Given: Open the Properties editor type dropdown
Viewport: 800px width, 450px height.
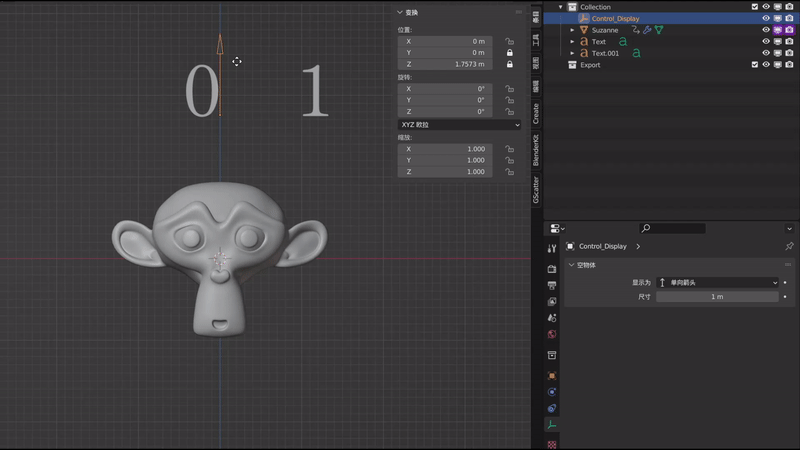Looking at the screenshot, I should (x=557, y=229).
